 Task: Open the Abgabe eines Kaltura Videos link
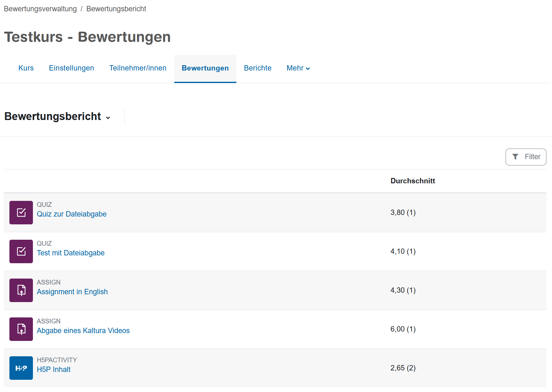click(83, 331)
